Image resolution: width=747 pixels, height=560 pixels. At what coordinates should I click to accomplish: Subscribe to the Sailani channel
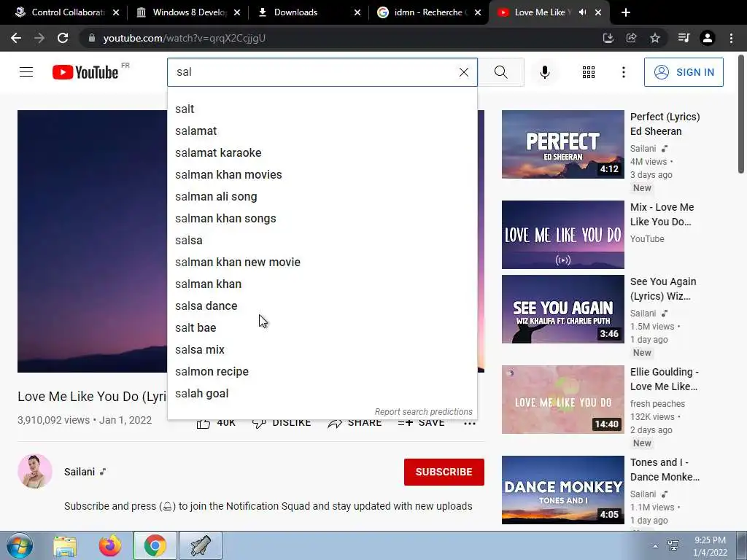coord(444,472)
